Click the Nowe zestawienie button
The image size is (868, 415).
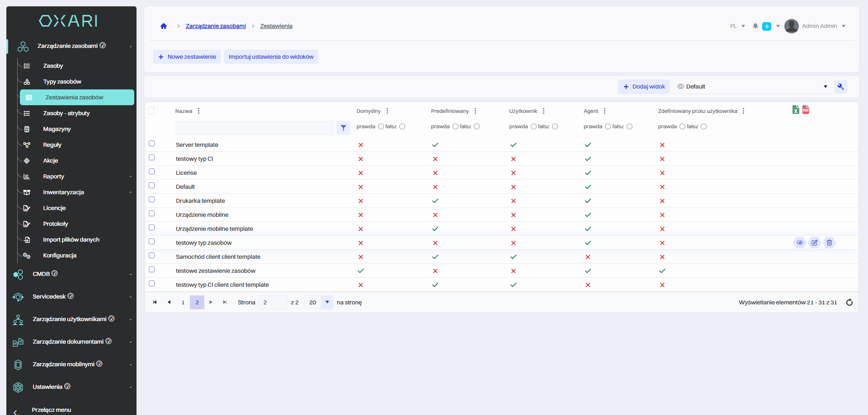[187, 57]
